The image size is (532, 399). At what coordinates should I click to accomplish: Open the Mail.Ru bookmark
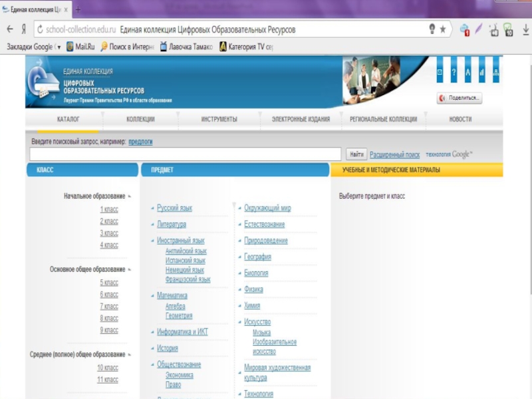[x=80, y=47]
